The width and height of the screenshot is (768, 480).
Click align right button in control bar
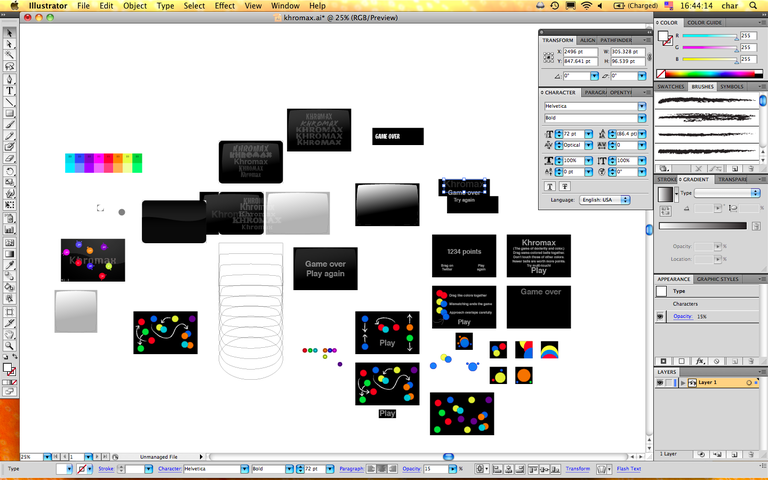pos(392,469)
